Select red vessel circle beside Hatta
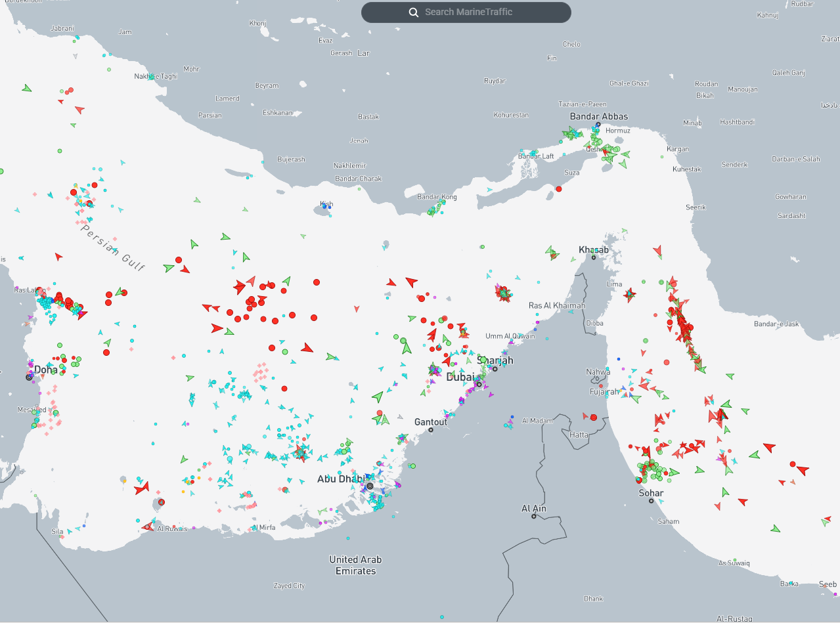 tap(594, 417)
